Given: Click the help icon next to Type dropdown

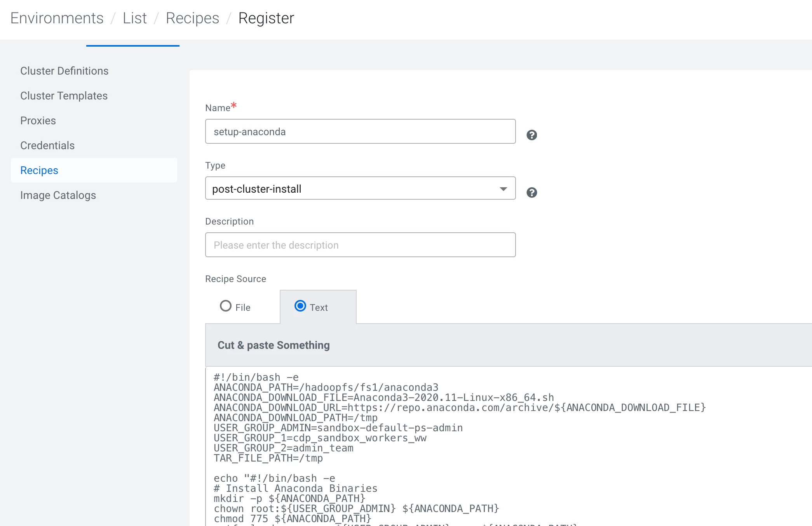Looking at the screenshot, I should [531, 192].
